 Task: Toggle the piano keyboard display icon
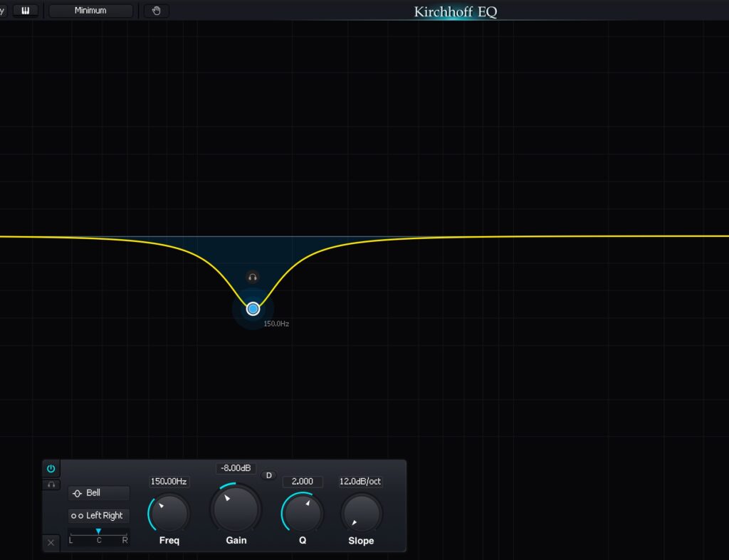[x=26, y=11]
